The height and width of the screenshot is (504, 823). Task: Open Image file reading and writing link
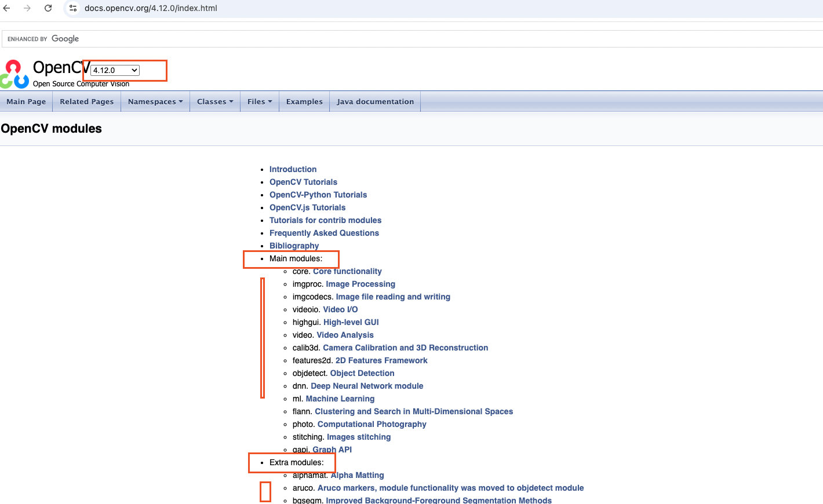(x=393, y=297)
